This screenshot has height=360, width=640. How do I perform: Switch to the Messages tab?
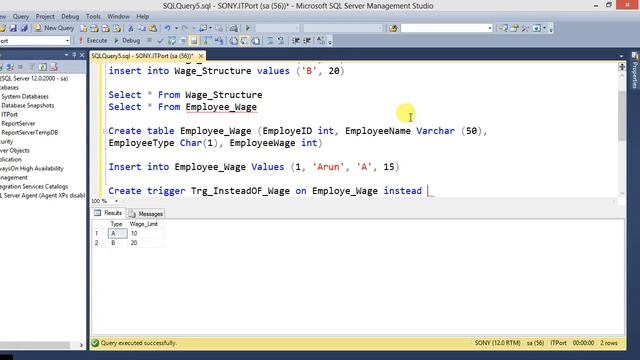point(146,213)
